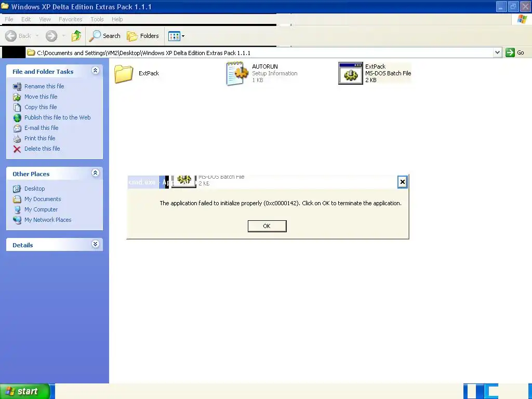Click the Copy this file icon
The image size is (532, 399).
click(x=17, y=107)
